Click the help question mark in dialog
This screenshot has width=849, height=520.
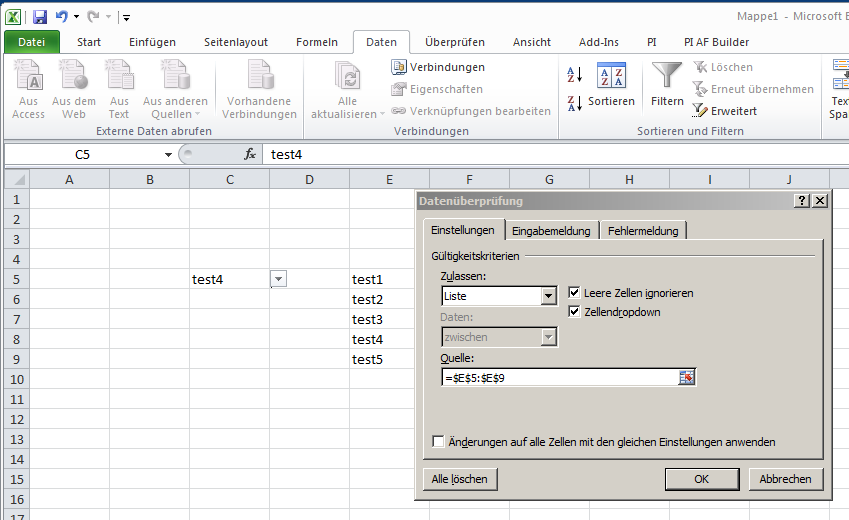(801, 201)
